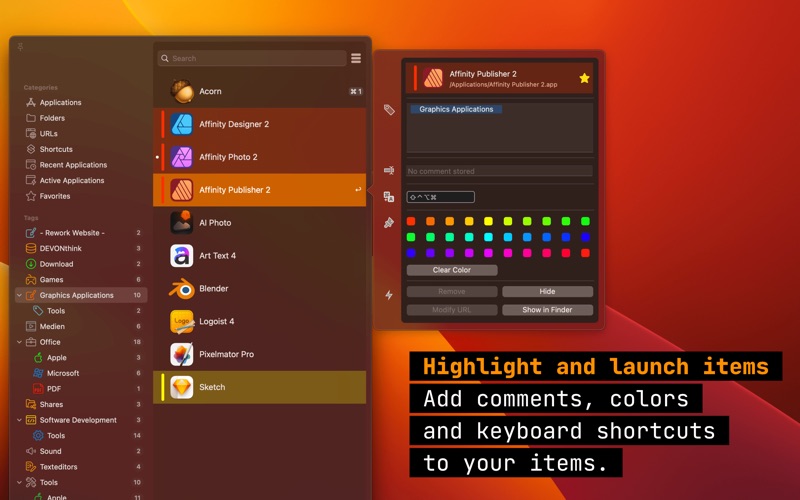Screen dimensions: 800x500
Task: Collapse the Graphics Applications tag
Action: coord(19,295)
